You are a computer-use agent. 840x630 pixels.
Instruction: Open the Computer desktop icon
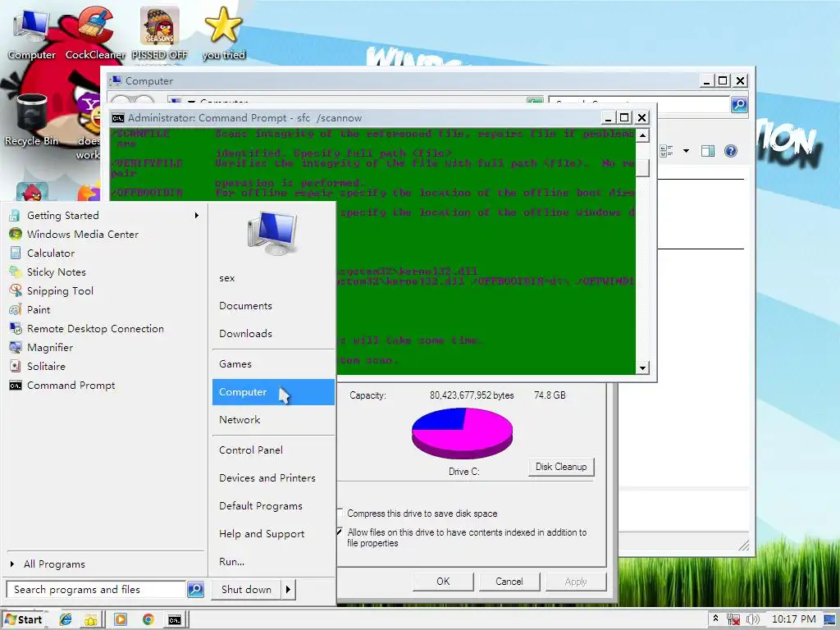click(x=30, y=33)
